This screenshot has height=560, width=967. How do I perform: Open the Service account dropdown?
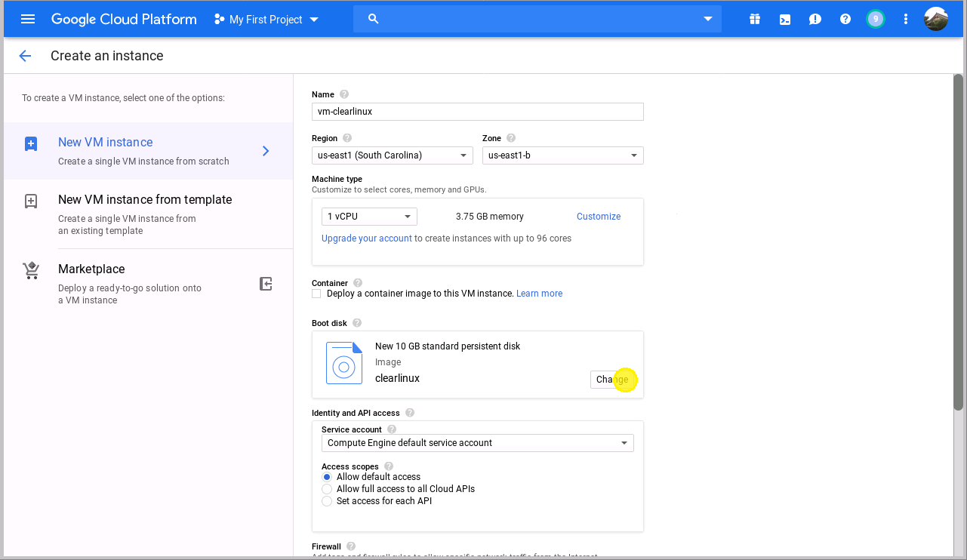478,443
